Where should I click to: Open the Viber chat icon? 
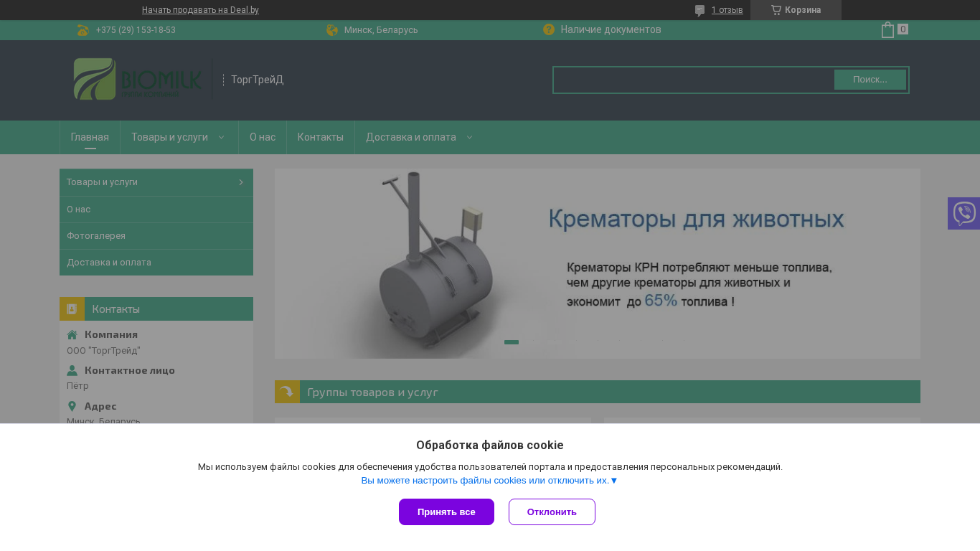963,213
